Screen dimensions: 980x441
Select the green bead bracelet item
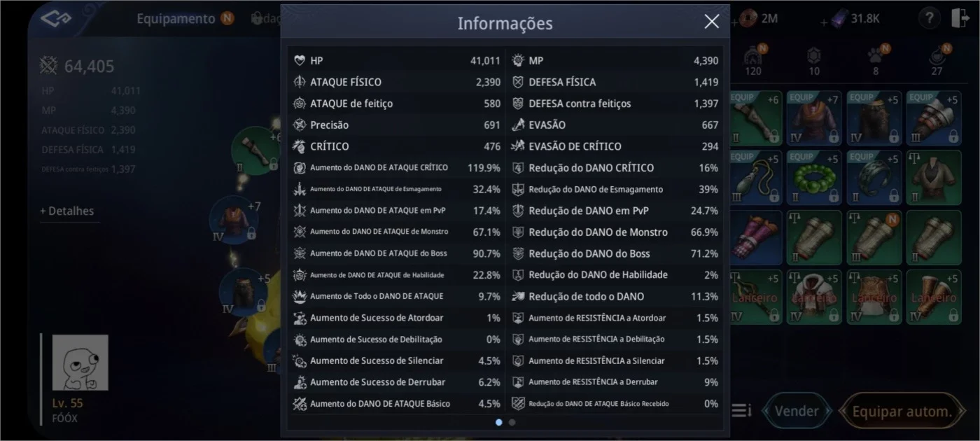[813, 178]
